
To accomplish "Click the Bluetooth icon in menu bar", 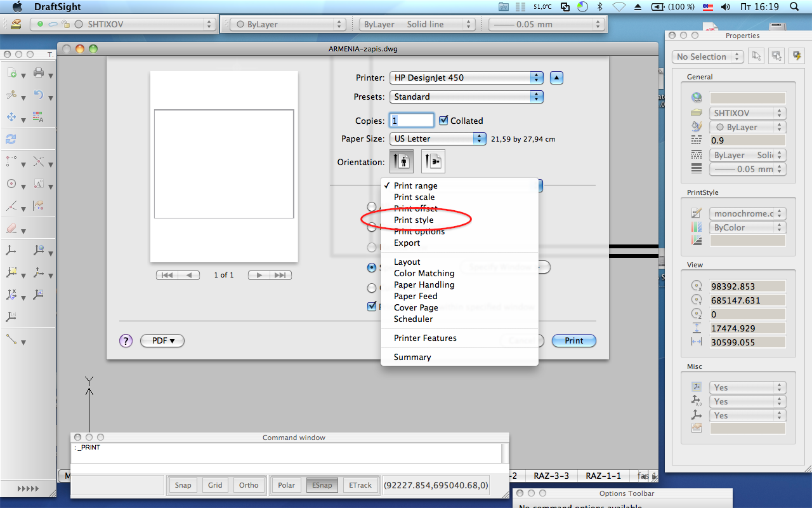I will (x=600, y=6).
